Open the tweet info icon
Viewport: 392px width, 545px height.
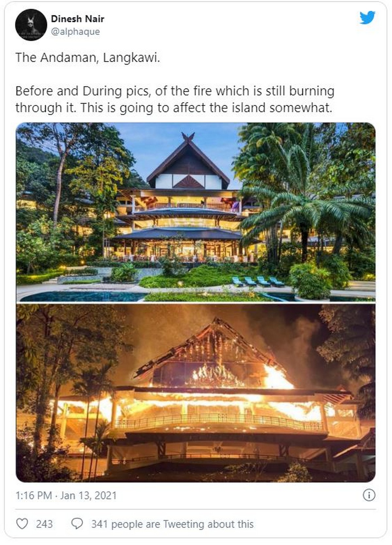369,495
